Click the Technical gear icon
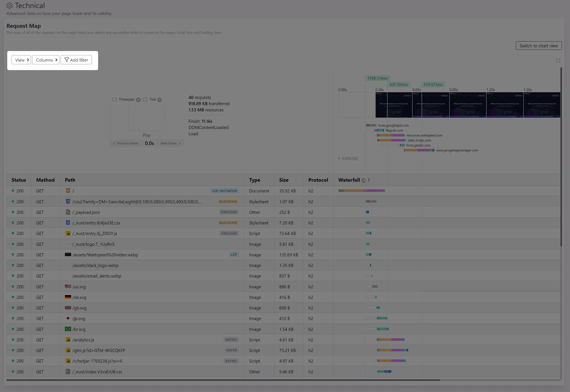 (x=9, y=5)
